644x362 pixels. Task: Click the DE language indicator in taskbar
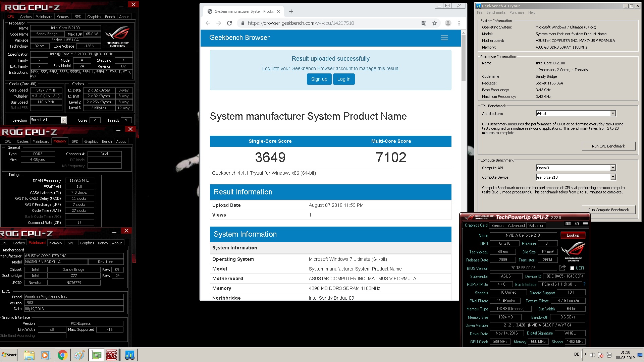point(576,354)
